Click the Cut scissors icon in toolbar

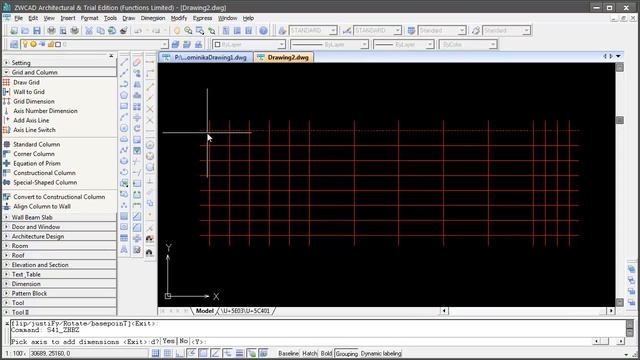[x=89, y=31]
